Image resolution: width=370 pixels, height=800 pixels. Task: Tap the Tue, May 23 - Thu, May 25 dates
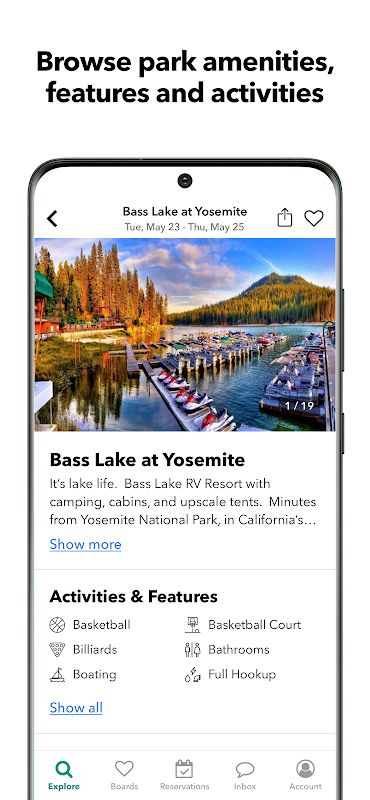click(185, 227)
